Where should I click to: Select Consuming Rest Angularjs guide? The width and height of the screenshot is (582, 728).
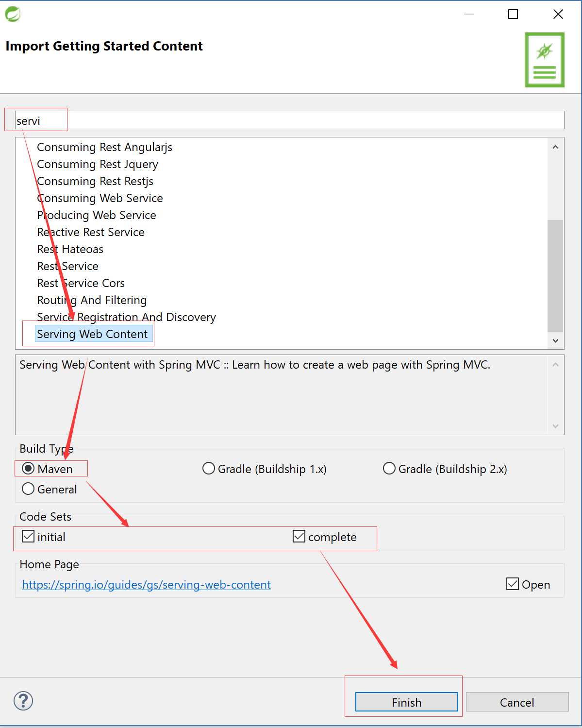click(x=104, y=147)
